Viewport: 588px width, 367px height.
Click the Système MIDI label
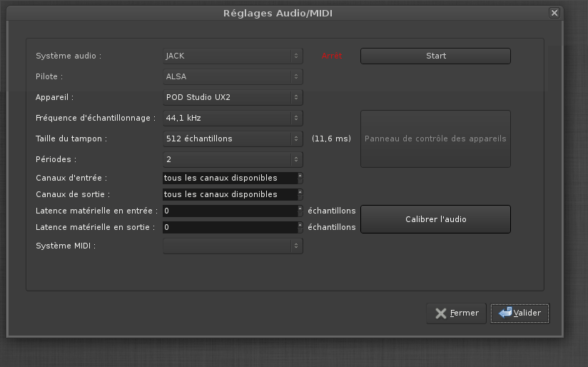point(66,246)
